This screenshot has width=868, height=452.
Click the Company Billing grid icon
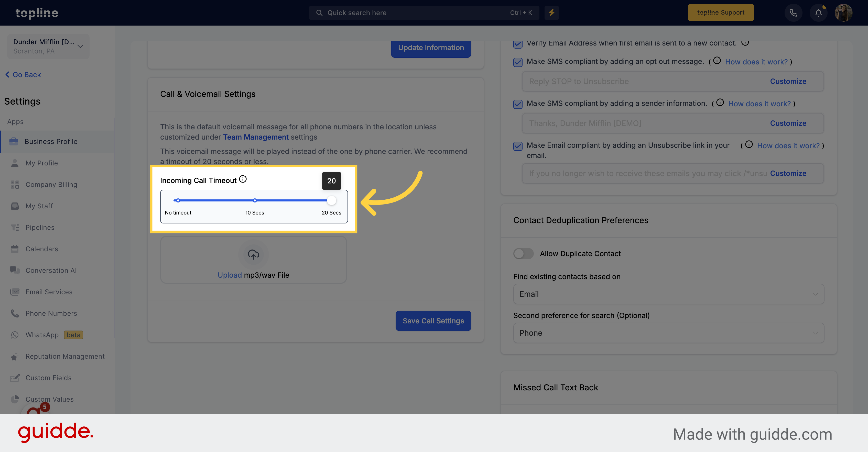(x=15, y=184)
